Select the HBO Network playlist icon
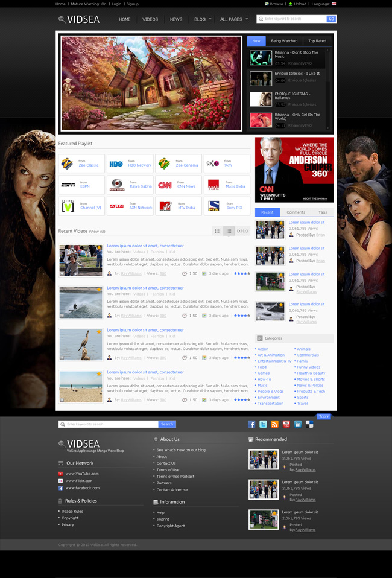Viewport: 392px width, 578px height. pyautogui.click(x=116, y=164)
